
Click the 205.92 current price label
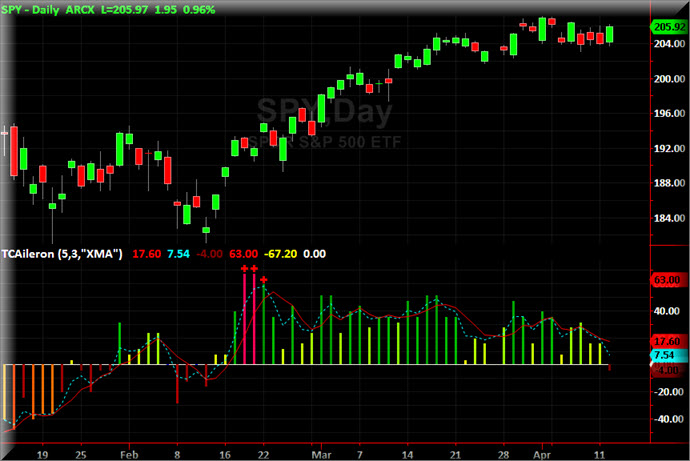tap(669, 27)
